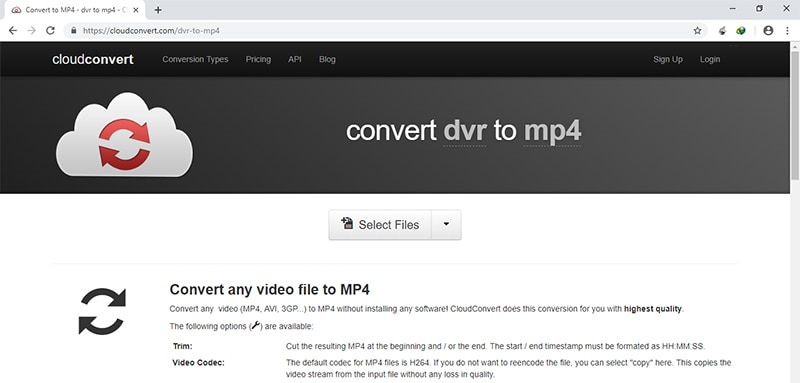Click the wrench options icon in text
This screenshot has height=383, width=800.
tap(256, 326)
